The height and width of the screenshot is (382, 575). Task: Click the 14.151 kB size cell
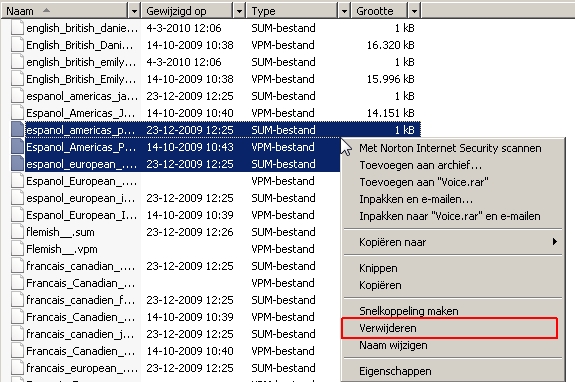(391, 113)
